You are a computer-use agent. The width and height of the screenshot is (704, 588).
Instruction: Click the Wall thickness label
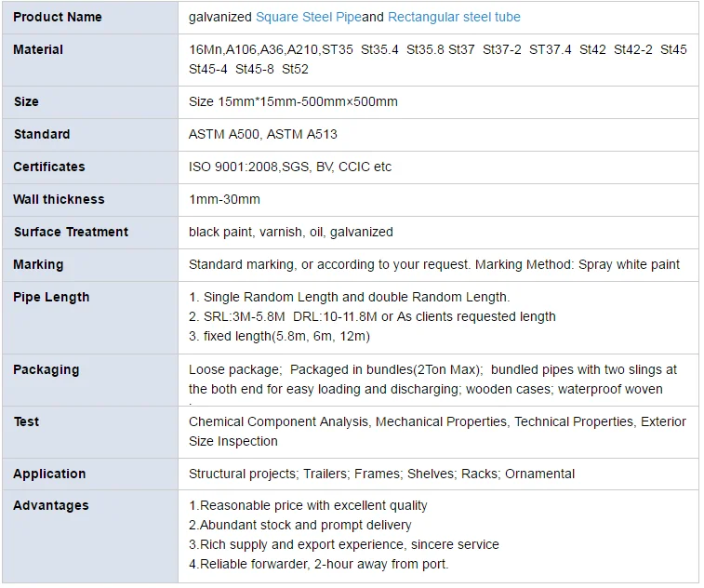pos(59,199)
